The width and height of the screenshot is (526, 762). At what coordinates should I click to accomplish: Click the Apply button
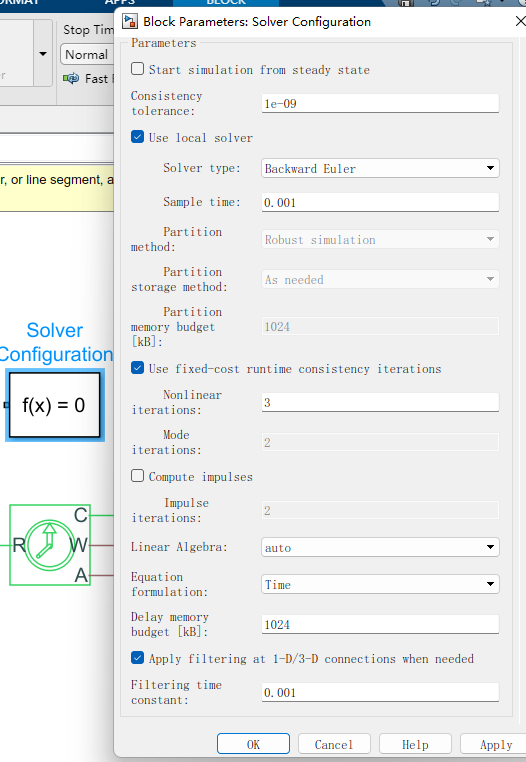tap(493, 744)
